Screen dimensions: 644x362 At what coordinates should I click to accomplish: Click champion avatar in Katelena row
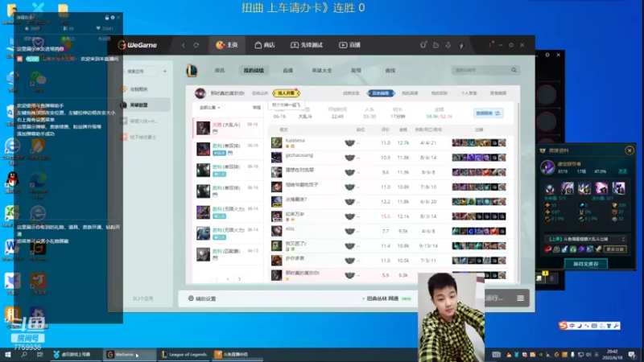click(x=276, y=143)
